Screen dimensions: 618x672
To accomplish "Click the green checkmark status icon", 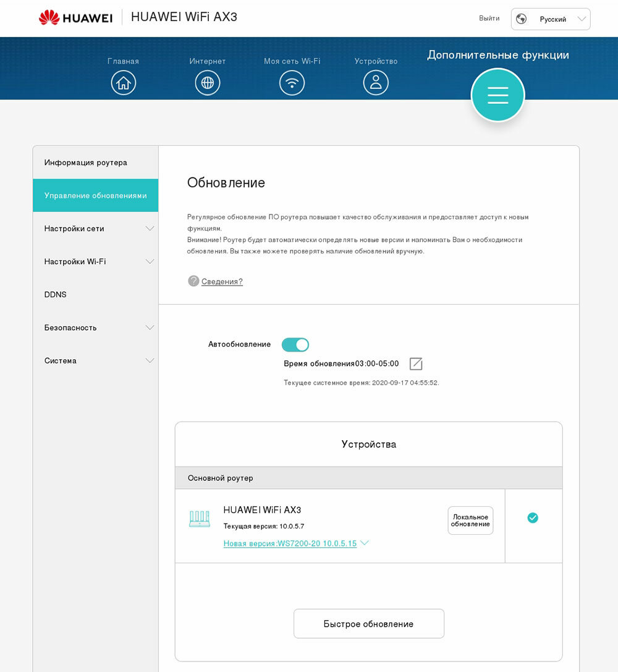I will 533,517.
